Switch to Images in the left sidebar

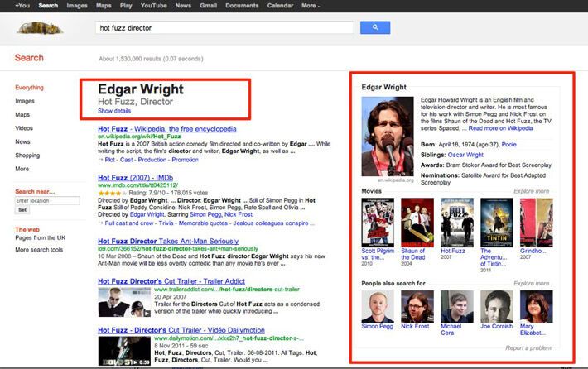25,101
